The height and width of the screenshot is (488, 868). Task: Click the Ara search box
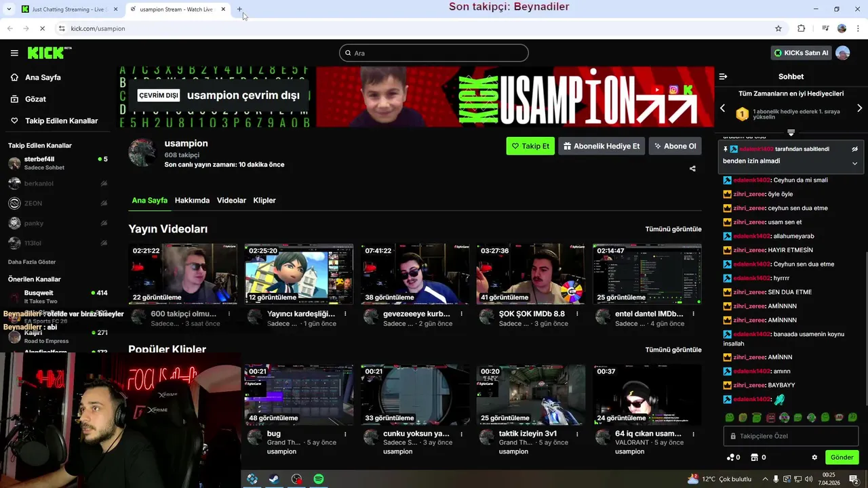click(434, 53)
